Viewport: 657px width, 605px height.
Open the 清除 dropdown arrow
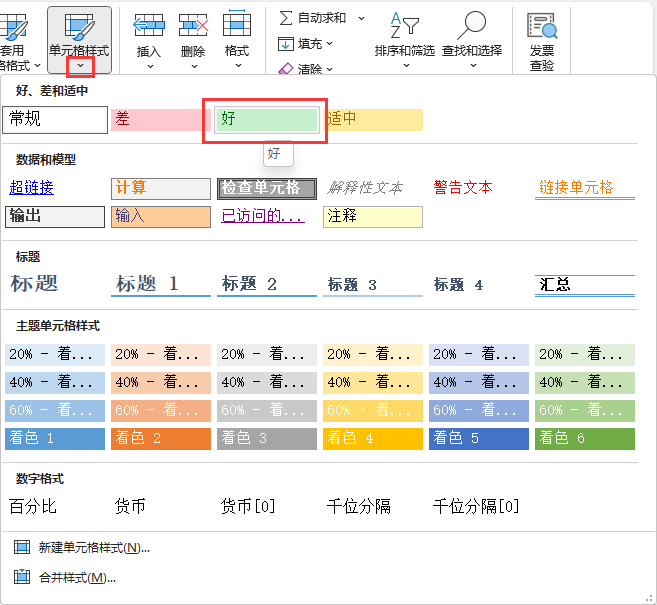(329, 70)
